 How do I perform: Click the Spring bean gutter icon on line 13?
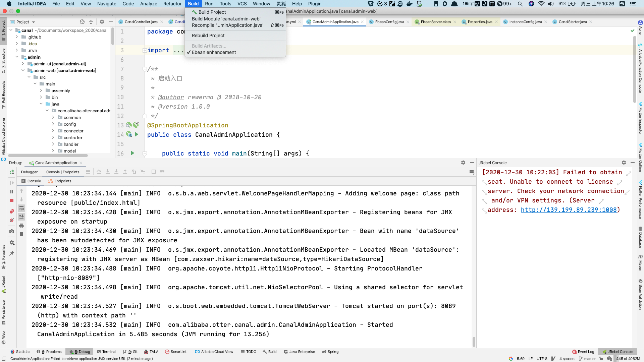129,125
